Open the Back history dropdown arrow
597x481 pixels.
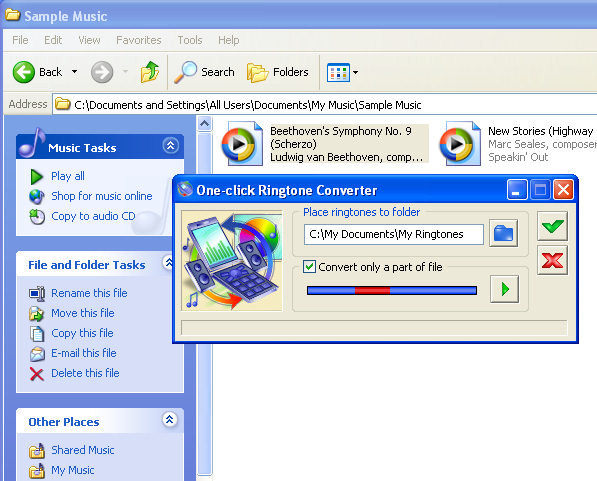click(75, 72)
